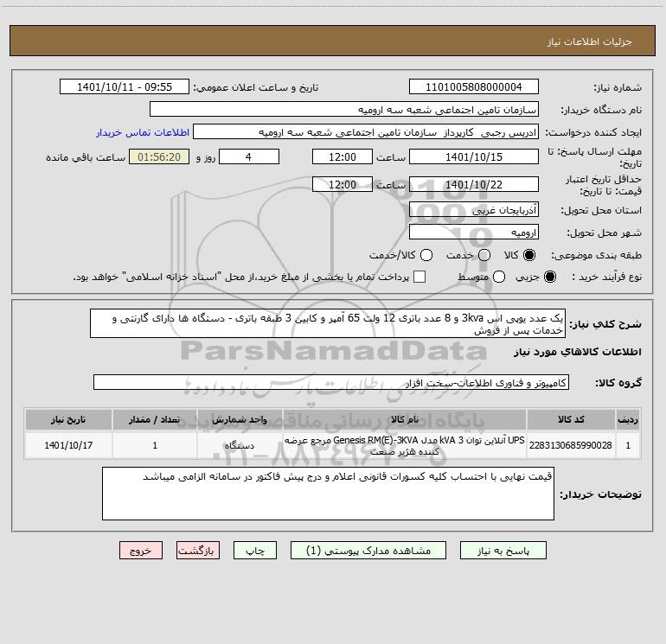
Task: Toggle the اسناد خزانه اسلامی payment checkbox
Action: tap(419, 277)
